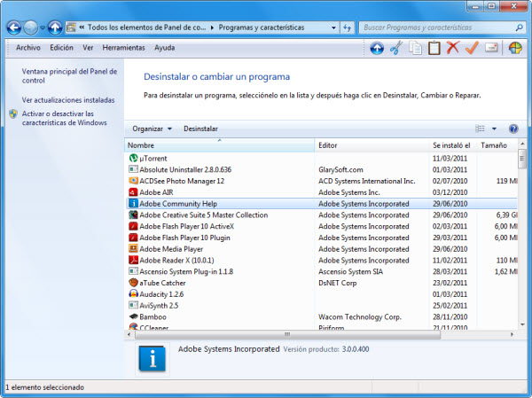Click the scissors Cut icon in toolbar

click(396, 48)
